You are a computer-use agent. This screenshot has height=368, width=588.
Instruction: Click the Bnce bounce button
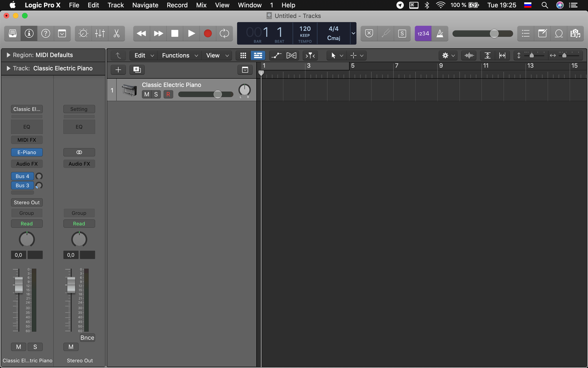(x=87, y=338)
